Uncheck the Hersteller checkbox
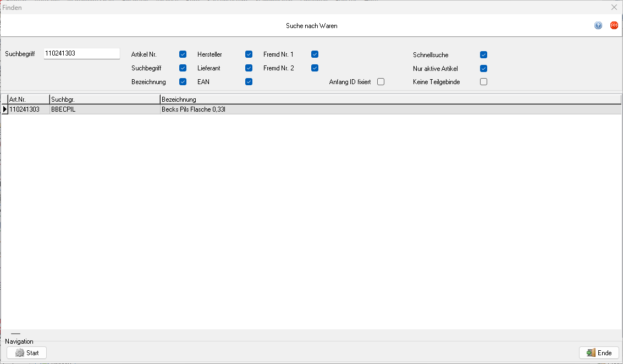623x364 pixels. point(249,54)
